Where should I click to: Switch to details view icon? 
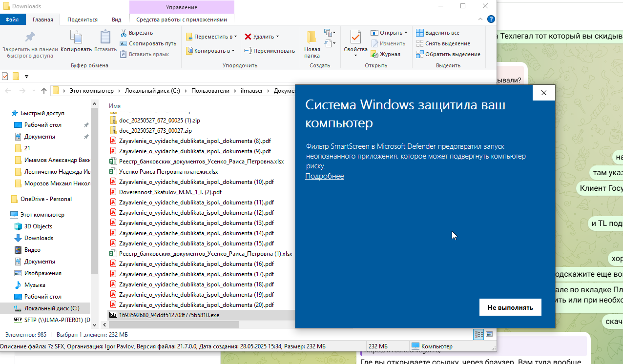[478, 334]
